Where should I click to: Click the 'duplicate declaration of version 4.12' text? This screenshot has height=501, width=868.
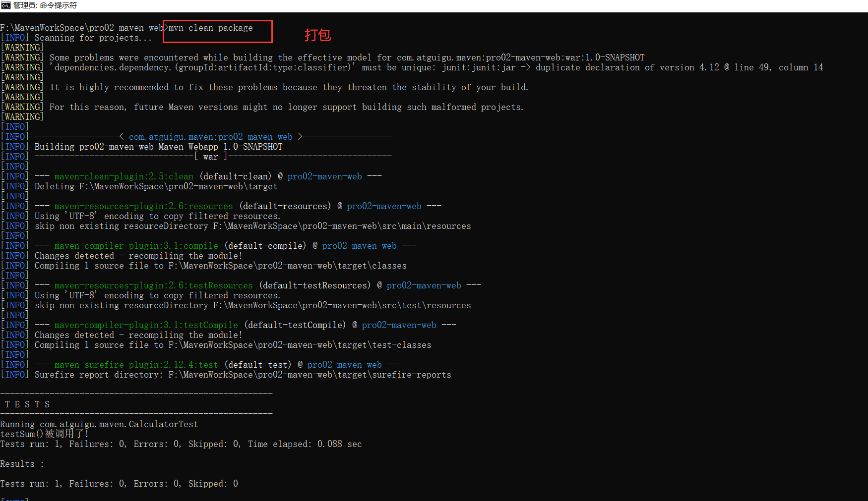click(627, 67)
